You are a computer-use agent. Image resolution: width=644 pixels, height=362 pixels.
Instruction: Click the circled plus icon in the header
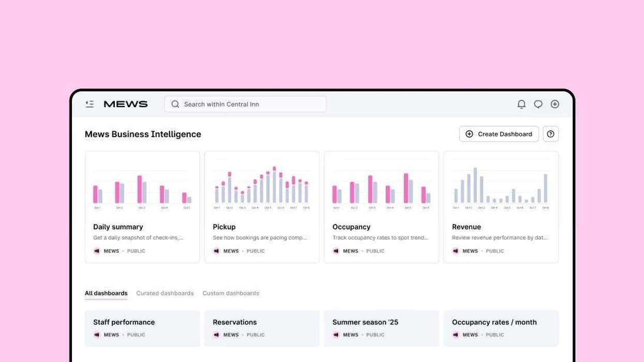(555, 104)
